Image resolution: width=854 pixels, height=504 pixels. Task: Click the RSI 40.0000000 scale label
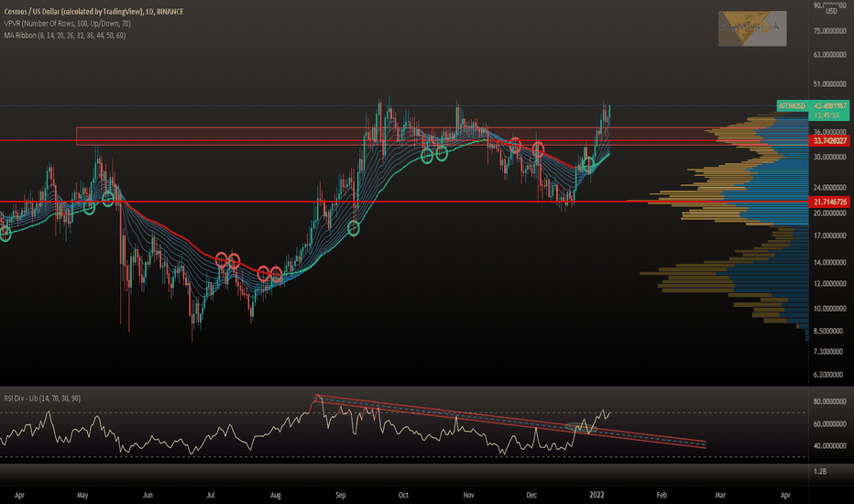829,445
